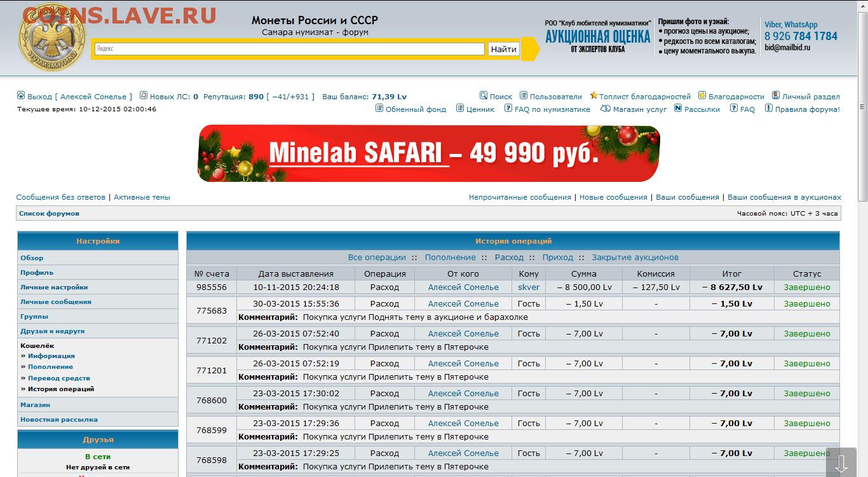Open Алексей Сомелье link in row 985556
868x477 pixels.
(463, 287)
